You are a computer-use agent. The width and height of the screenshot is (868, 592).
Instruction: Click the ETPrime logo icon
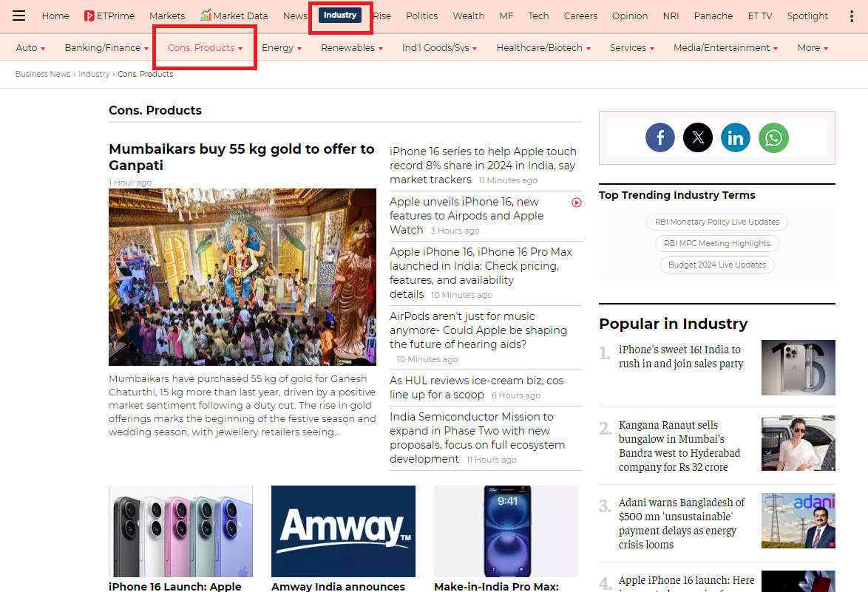[x=89, y=16]
